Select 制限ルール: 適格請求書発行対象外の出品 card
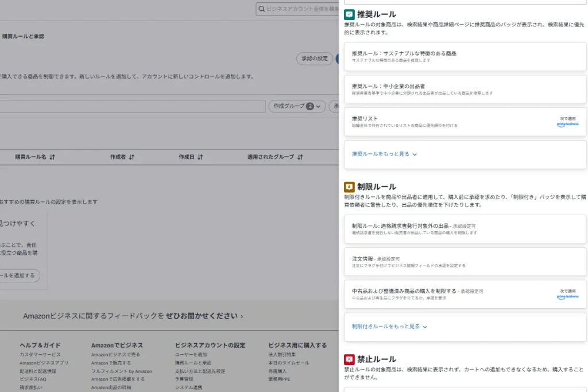The width and height of the screenshot is (588, 392). 465,229
